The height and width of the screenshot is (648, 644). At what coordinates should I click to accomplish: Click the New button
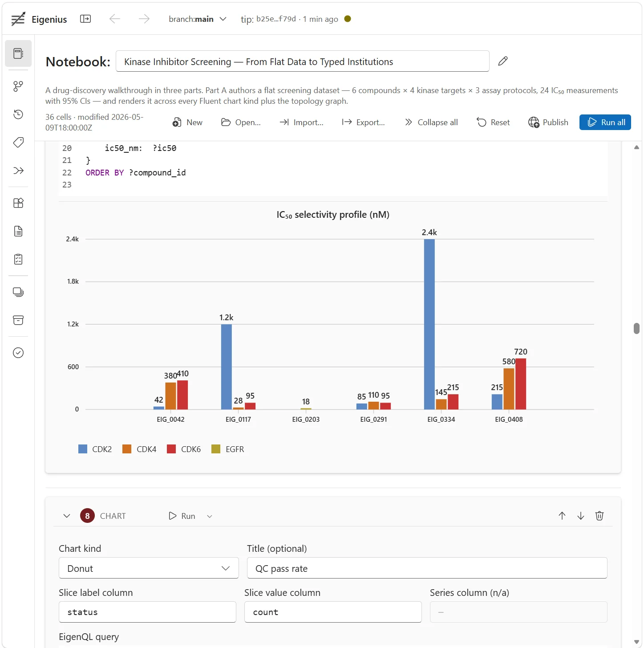click(188, 122)
